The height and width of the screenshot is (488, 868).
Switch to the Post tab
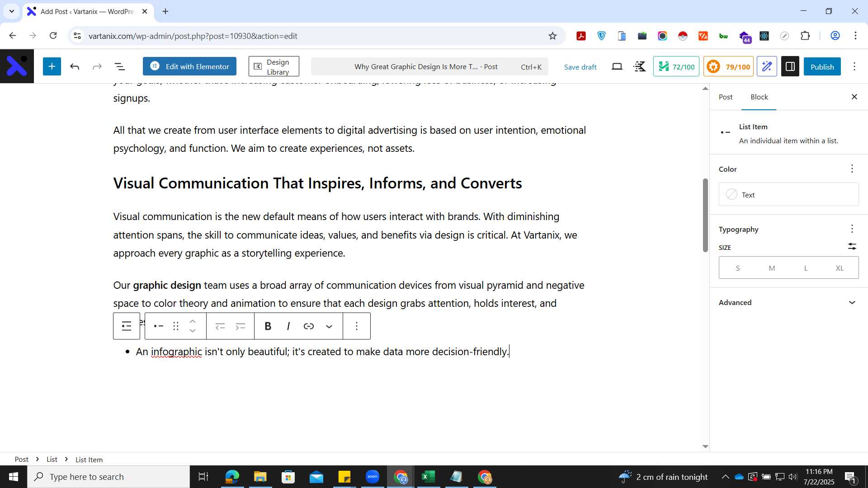point(726,97)
